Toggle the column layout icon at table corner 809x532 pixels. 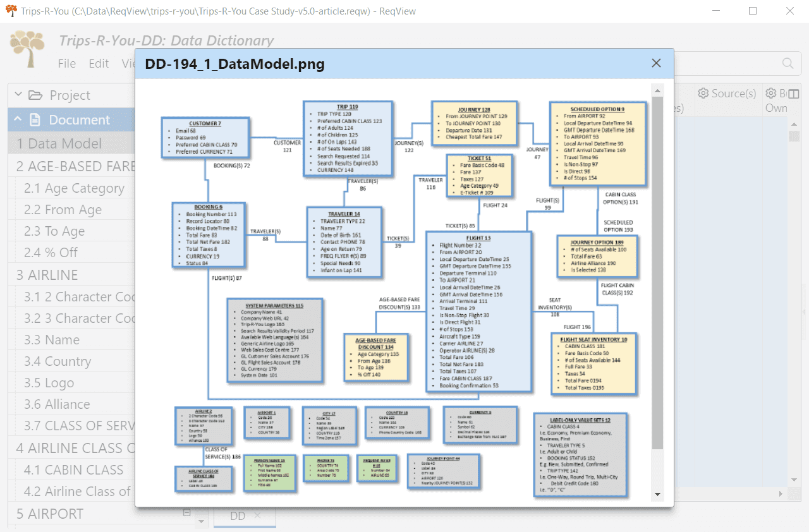tap(794, 94)
